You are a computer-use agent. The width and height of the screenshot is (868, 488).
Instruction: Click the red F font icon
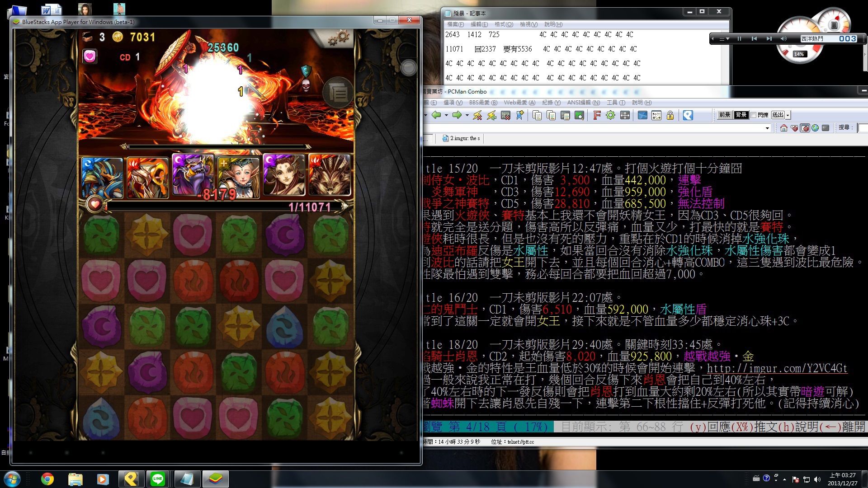tap(596, 115)
